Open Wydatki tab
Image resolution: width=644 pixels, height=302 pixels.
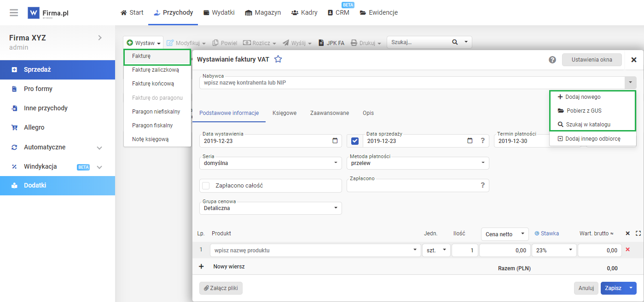(x=219, y=12)
